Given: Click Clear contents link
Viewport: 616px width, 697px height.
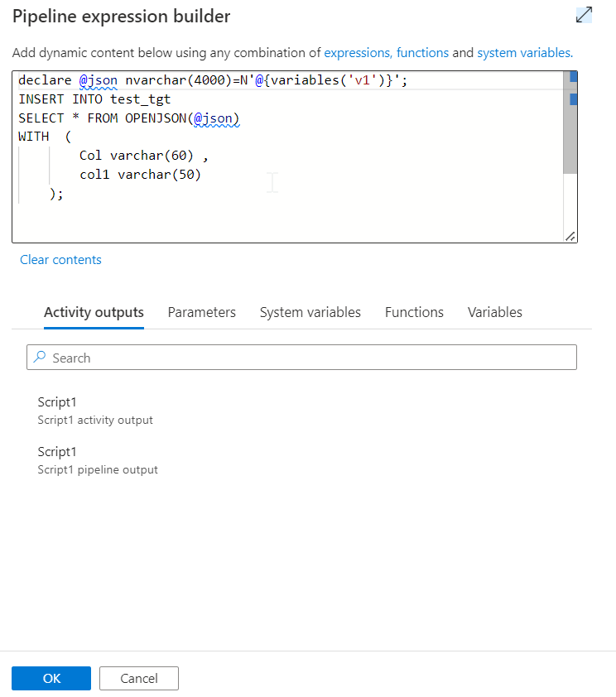Looking at the screenshot, I should pyautogui.click(x=60, y=260).
